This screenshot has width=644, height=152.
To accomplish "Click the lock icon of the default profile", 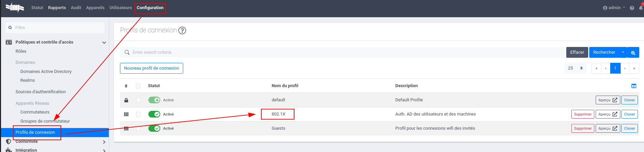I will pyautogui.click(x=126, y=100).
